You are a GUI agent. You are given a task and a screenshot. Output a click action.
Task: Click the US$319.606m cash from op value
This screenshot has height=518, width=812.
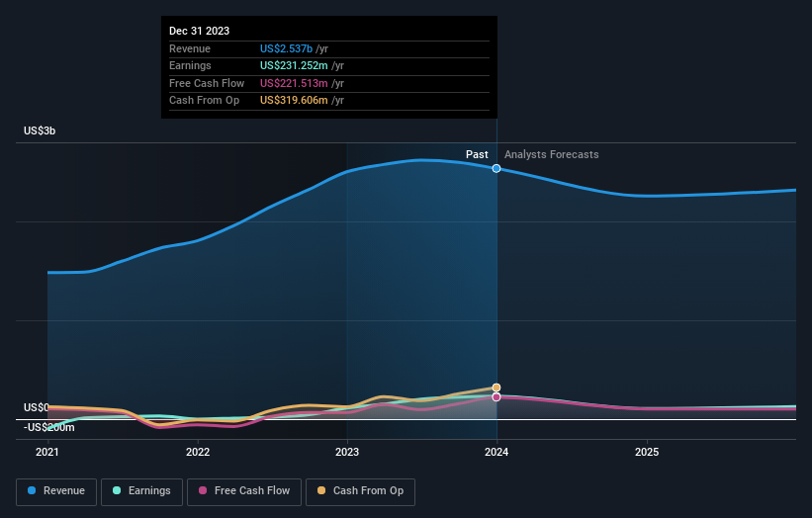click(294, 101)
